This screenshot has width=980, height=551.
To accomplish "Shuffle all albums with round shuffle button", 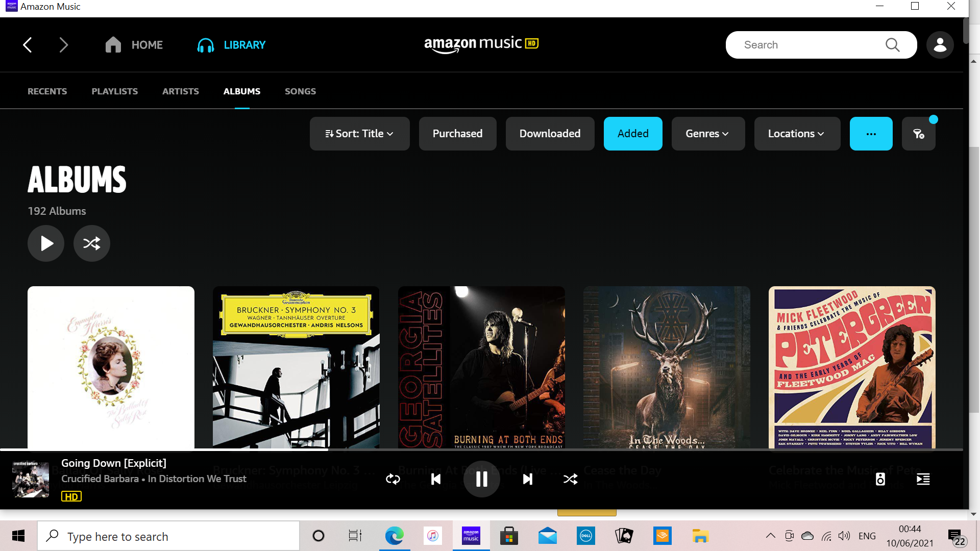I will [x=92, y=243].
